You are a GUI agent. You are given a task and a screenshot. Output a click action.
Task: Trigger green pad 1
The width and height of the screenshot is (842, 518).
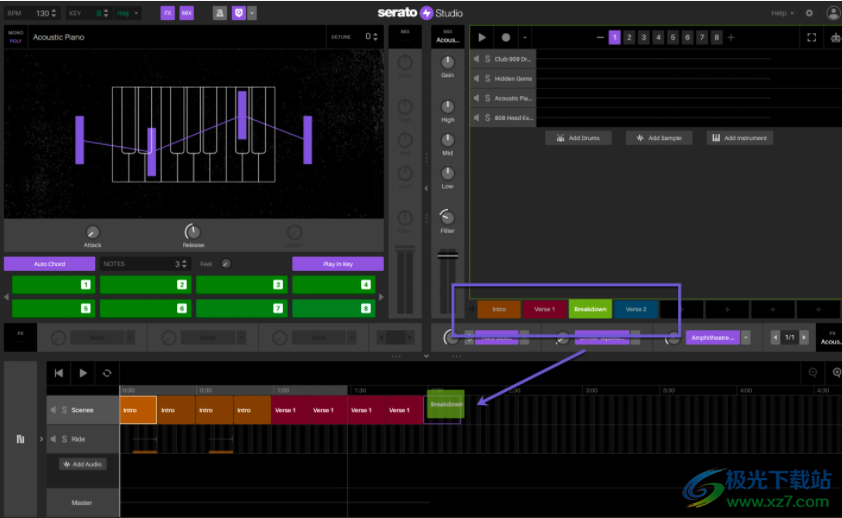point(53,284)
